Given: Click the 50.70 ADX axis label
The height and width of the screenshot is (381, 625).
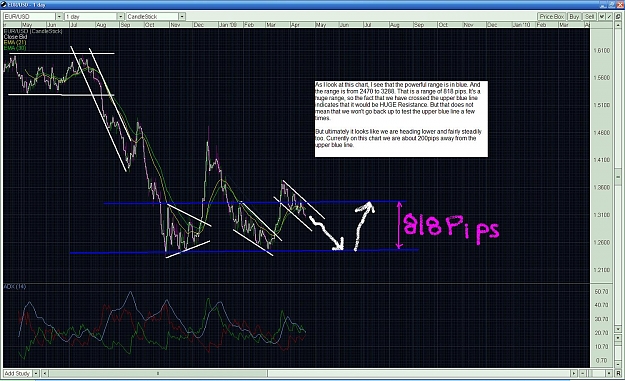Looking at the screenshot, I should click(602, 291).
